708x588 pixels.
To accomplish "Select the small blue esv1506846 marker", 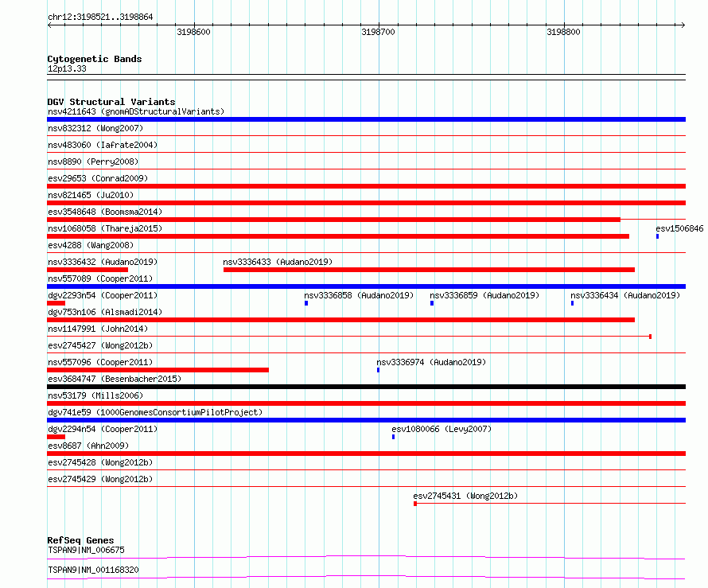I will tap(657, 236).
